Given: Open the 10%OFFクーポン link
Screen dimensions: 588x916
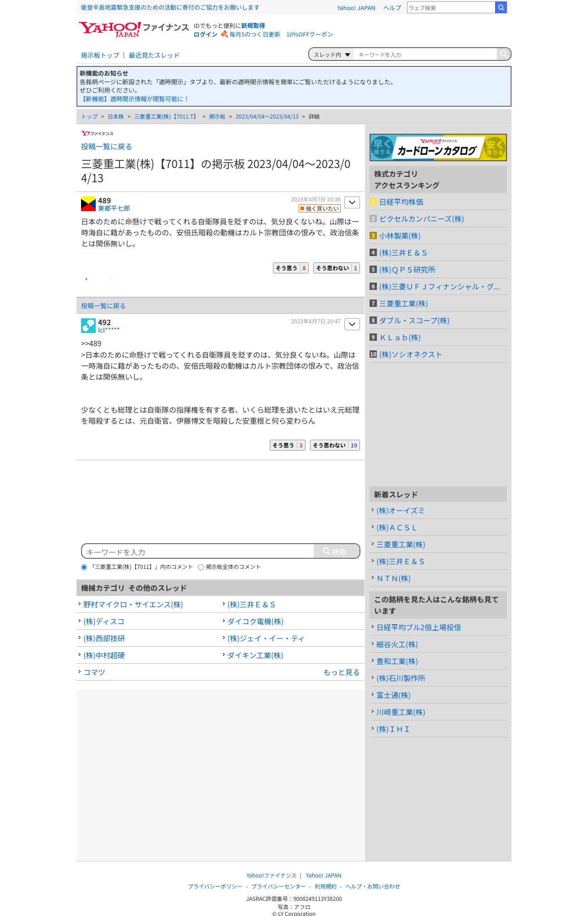Looking at the screenshot, I should (x=310, y=34).
